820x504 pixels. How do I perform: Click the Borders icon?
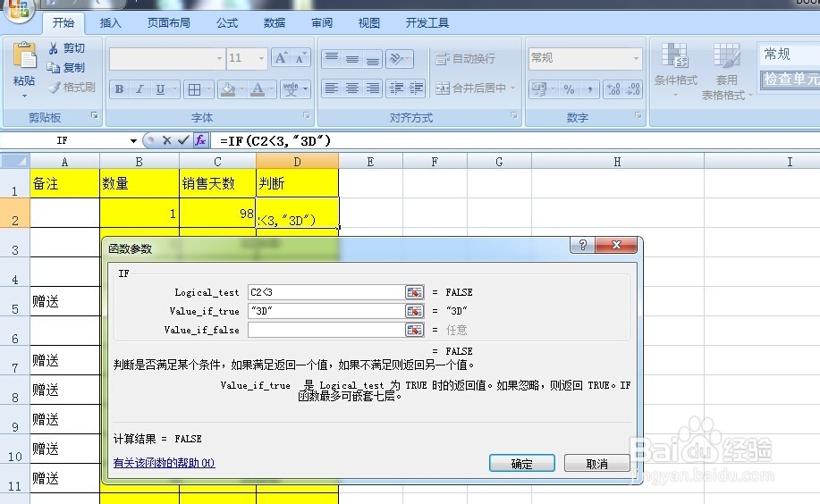[x=195, y=89]
